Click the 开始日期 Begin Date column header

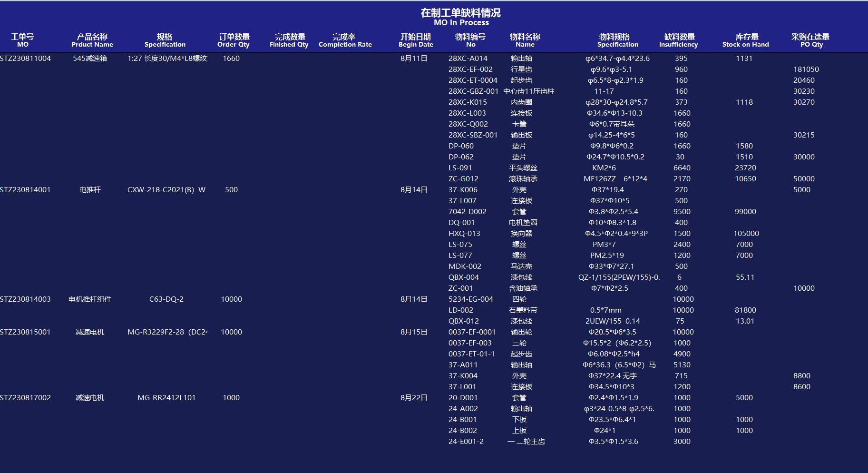click(416, 40)
